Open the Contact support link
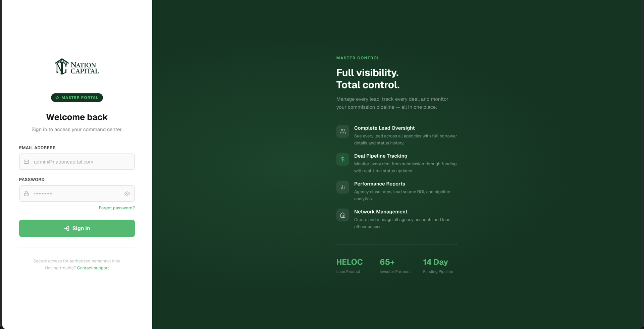The image size is (644, 329). 93,268
